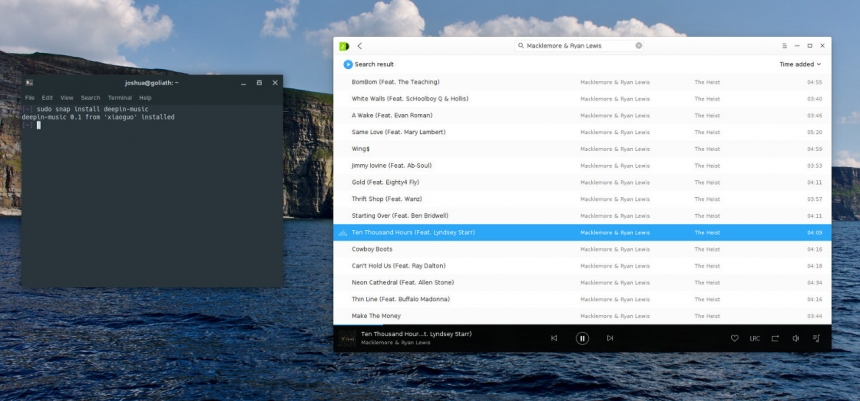The image size is (860, 401).
Task: Click the back arrow in music player
Action: (x=360, y=46)
